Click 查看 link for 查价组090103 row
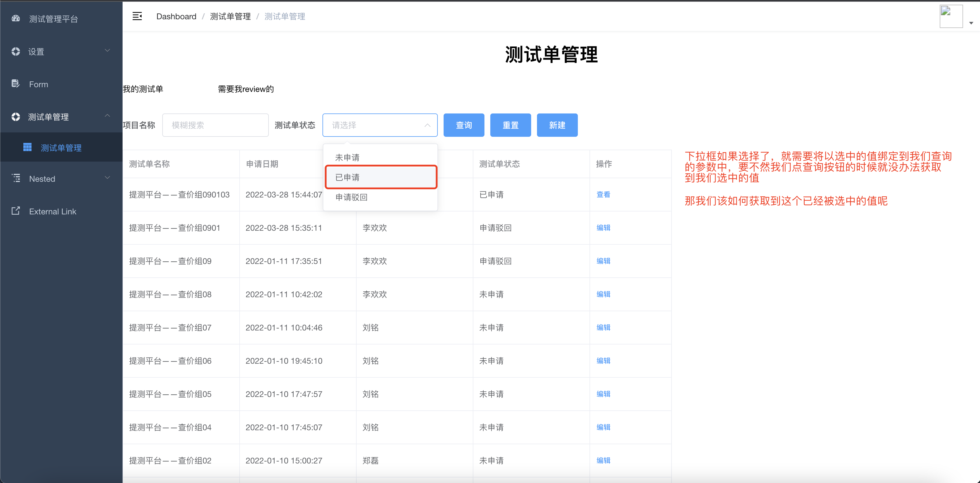Screen dimensions: 980x483 603,194
